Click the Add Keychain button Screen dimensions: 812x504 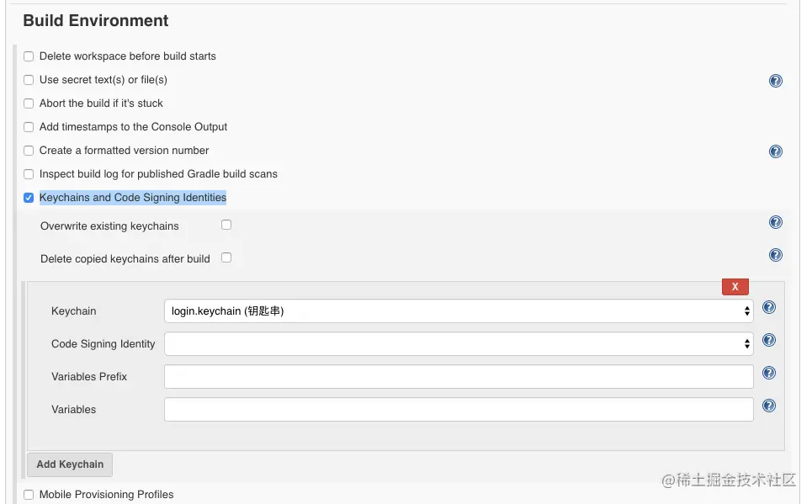(x=70, y=464)
